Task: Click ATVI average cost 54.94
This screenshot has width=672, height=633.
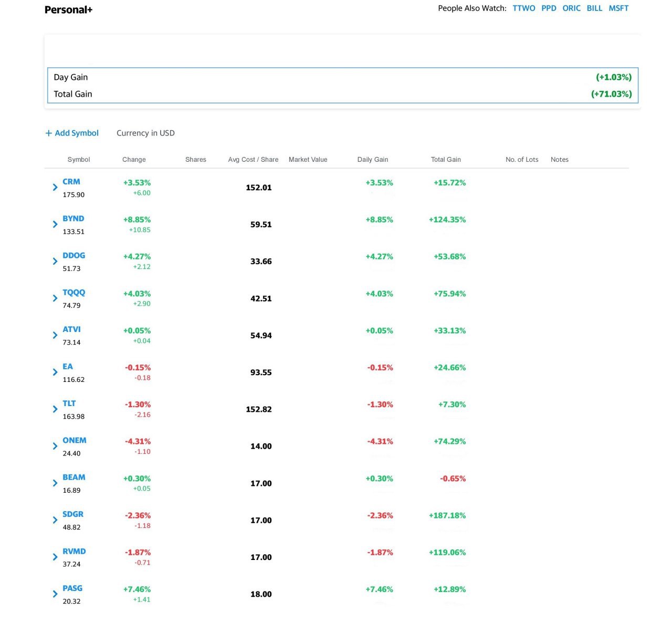Action: (261, 335)
